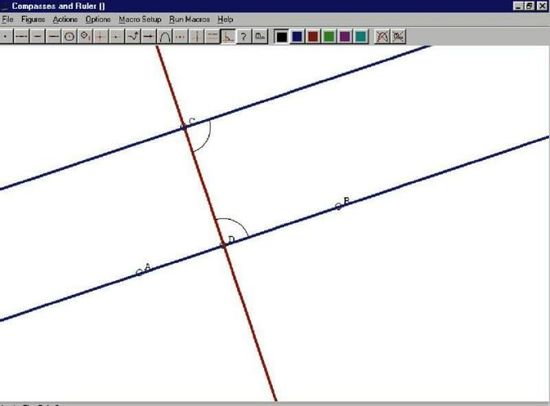Pick the angle tool icon
Viewport: 550px width, 406px height.
[x=228, y=36]
